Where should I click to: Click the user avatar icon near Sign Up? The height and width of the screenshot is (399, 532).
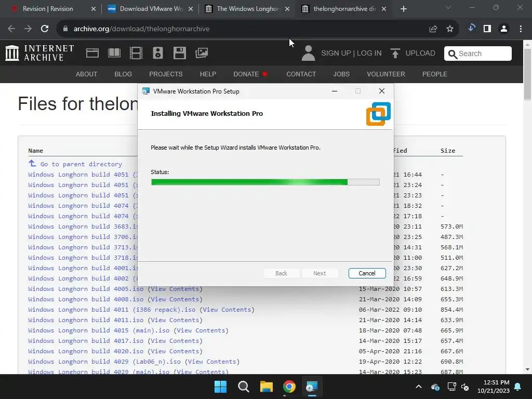pos(308,54)
